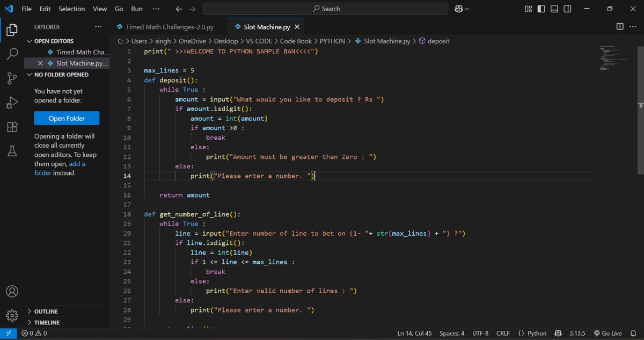Change the CRLF line ending
This screenshot has width=644, height=340.
503,334
